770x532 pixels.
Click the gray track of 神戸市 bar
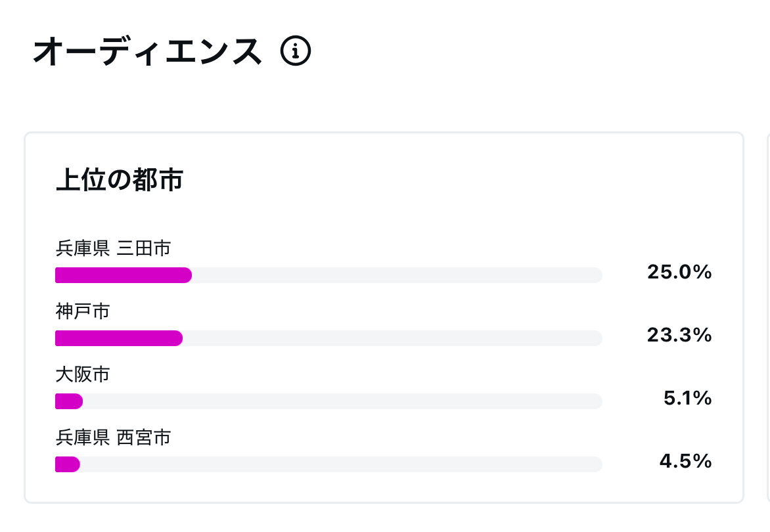[x=392, y=338]
